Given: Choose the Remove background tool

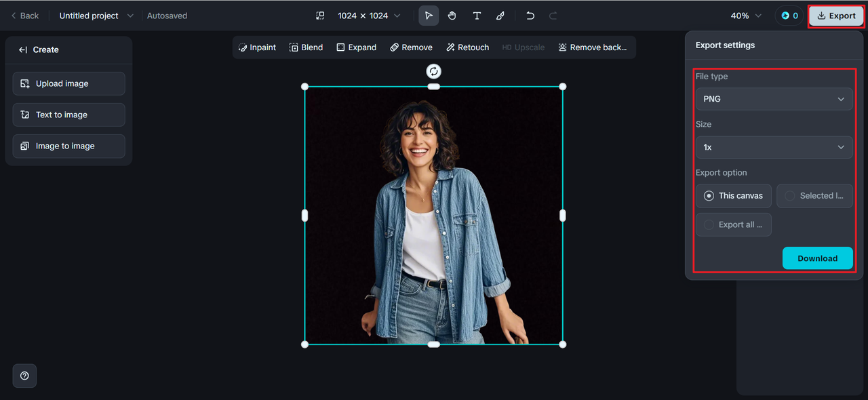Looking at the screenshot, I should click(593, 47).
